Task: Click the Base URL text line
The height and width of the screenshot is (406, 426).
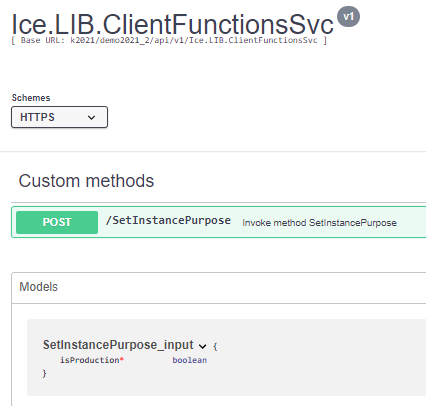Action: click(169, 40)
